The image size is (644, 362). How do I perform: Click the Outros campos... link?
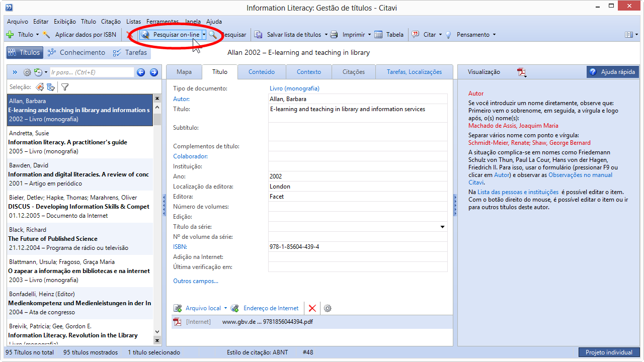click(196, 281)
